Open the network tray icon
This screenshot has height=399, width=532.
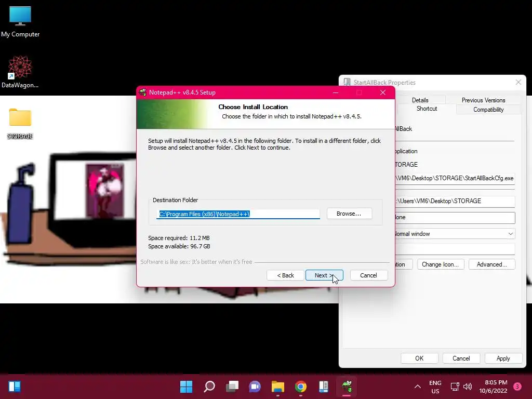coord(455,387)
